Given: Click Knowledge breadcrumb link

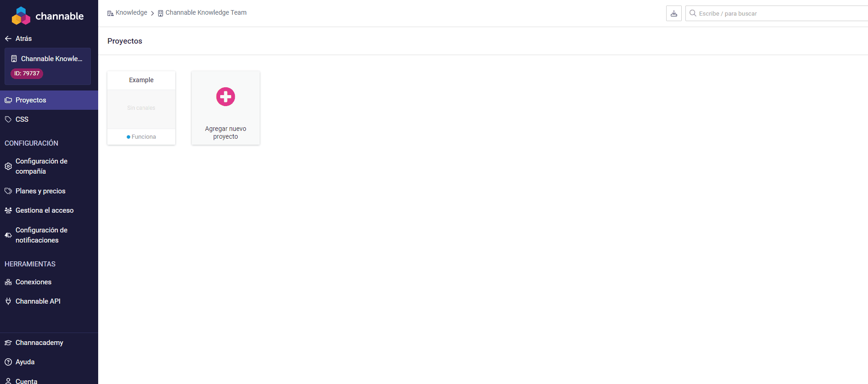Looking at the screenshot, I should pos(131,13).
